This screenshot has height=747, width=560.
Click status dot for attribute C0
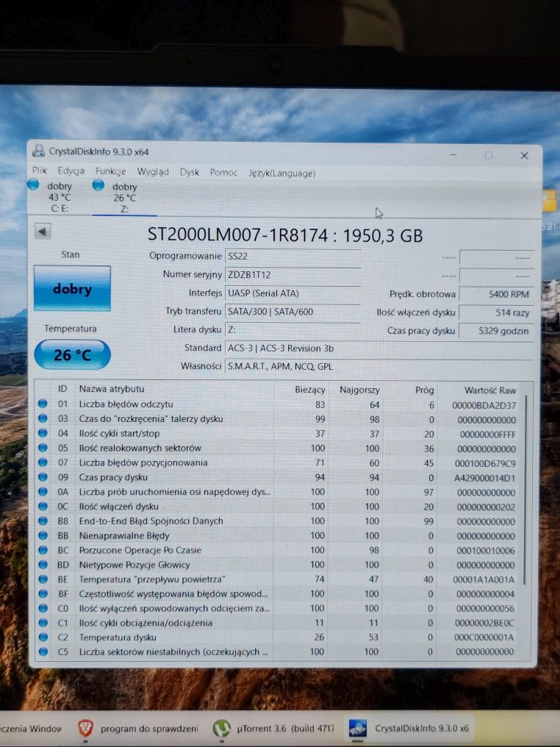[x=43, y=608]
